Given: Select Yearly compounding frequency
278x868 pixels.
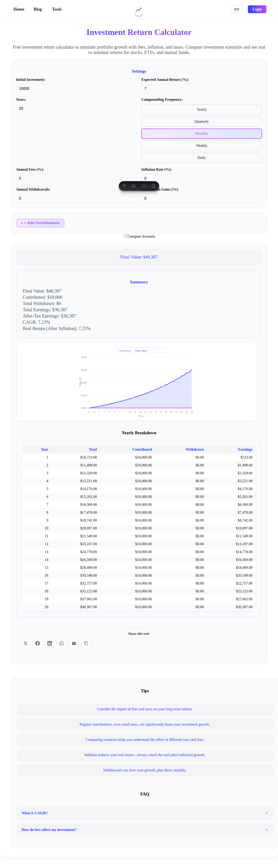Looking at the screenshot, I should click(x=201, y=110).
